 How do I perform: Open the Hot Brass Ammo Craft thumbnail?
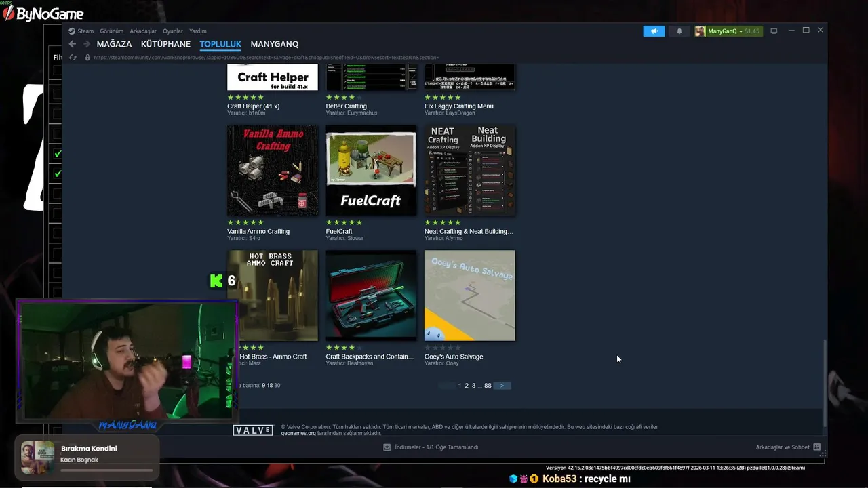pos(273,296)
